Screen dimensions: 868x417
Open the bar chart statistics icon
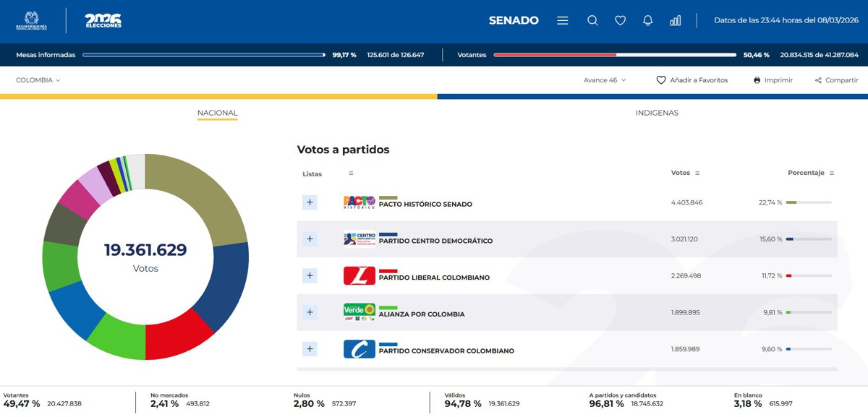click(675, 21)
